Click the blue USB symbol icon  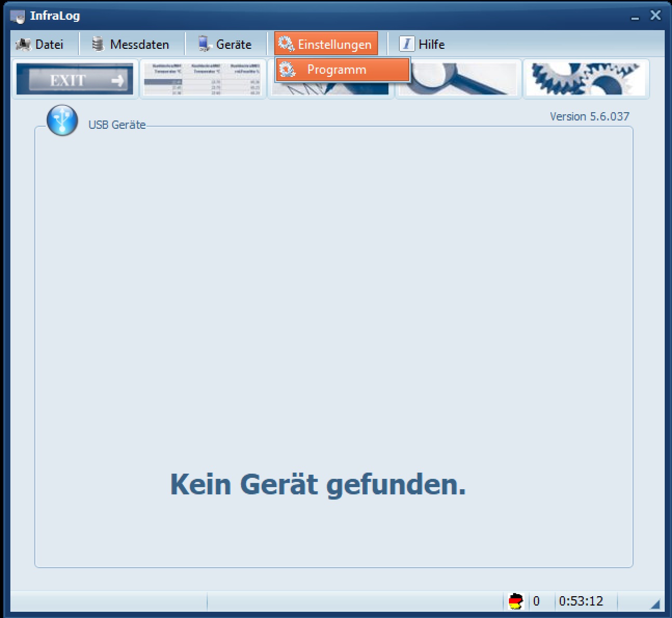(62, 120)
